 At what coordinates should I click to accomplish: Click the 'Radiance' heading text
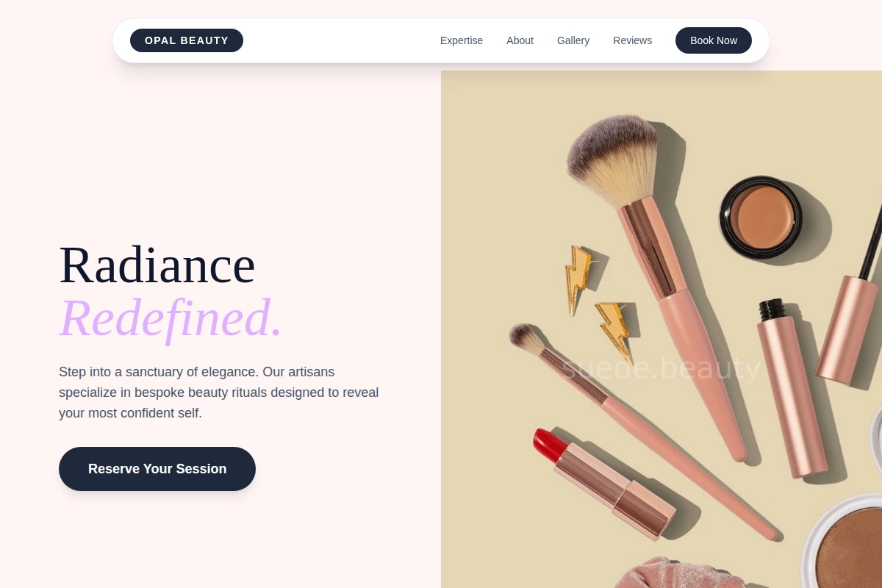(x=157, y=265)
